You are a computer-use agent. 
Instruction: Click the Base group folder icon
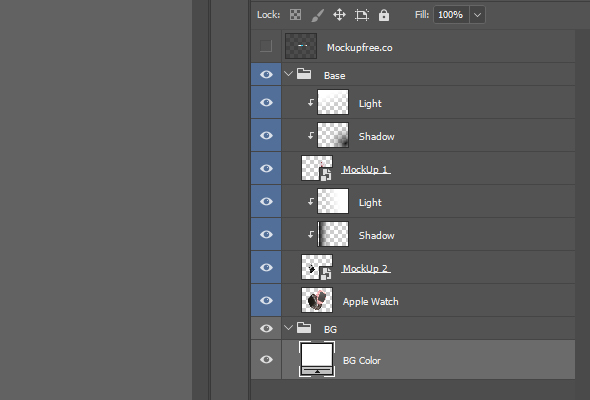click(304, 74)
